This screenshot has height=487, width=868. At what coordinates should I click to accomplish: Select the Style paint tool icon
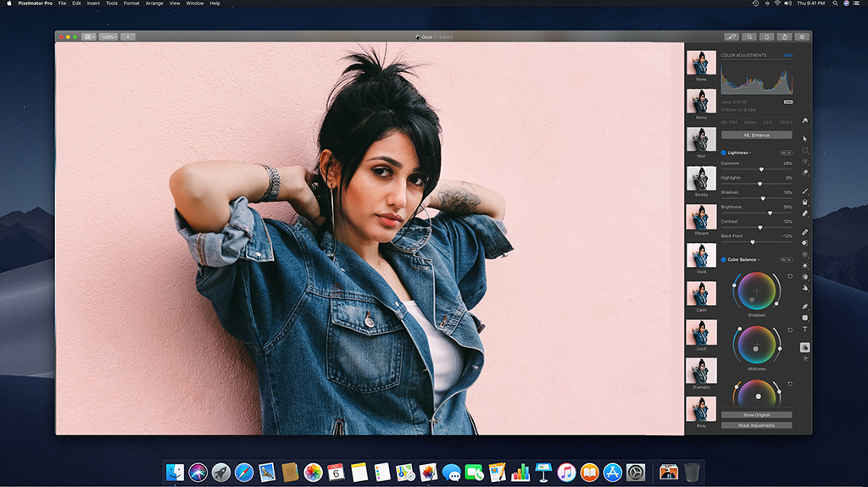(805, 120)
